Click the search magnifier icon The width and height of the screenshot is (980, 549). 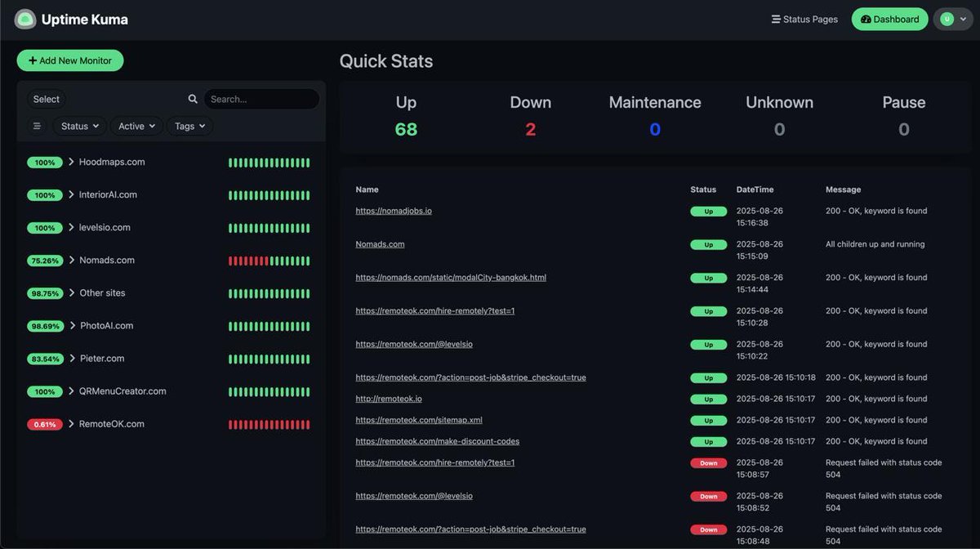[193, 99]
